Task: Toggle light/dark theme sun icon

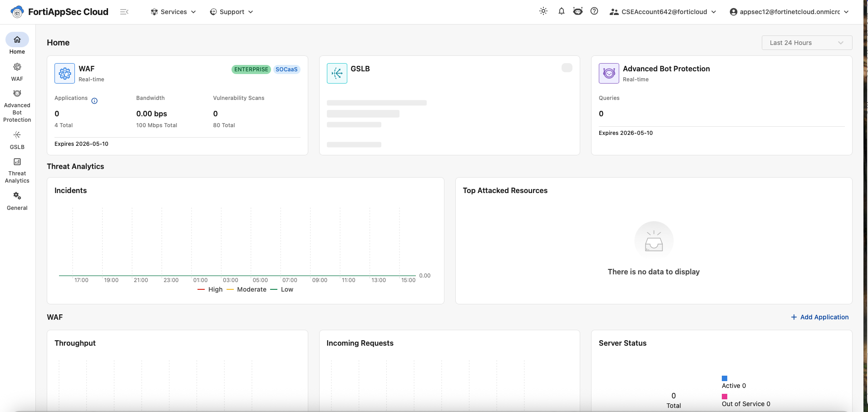Action: [543, 11]
